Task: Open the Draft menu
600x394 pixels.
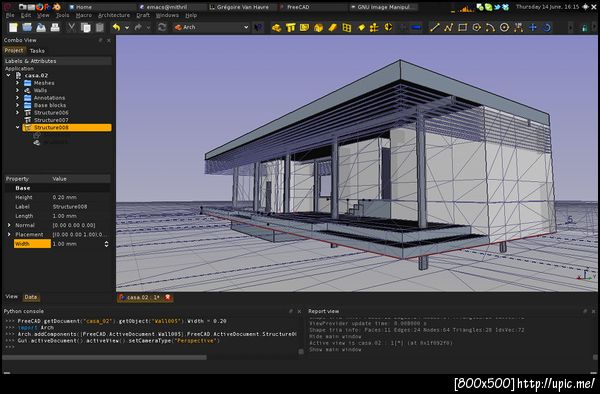Action: click(x=143, y=15)
